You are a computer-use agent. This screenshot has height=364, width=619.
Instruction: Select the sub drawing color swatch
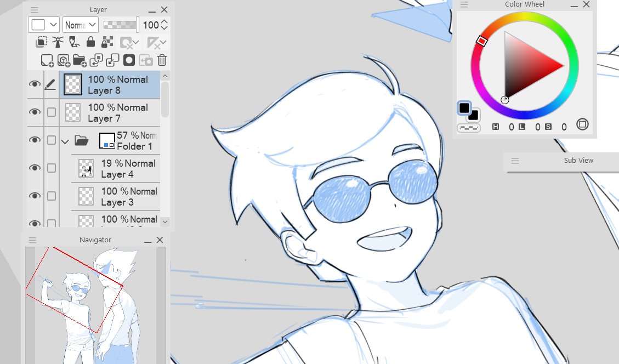pos(474,115)
